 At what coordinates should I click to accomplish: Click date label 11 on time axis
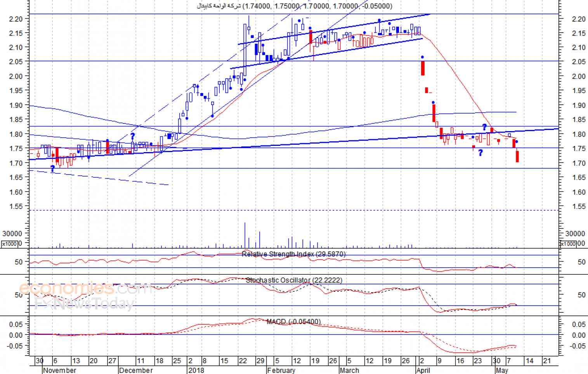pos(140,361)
